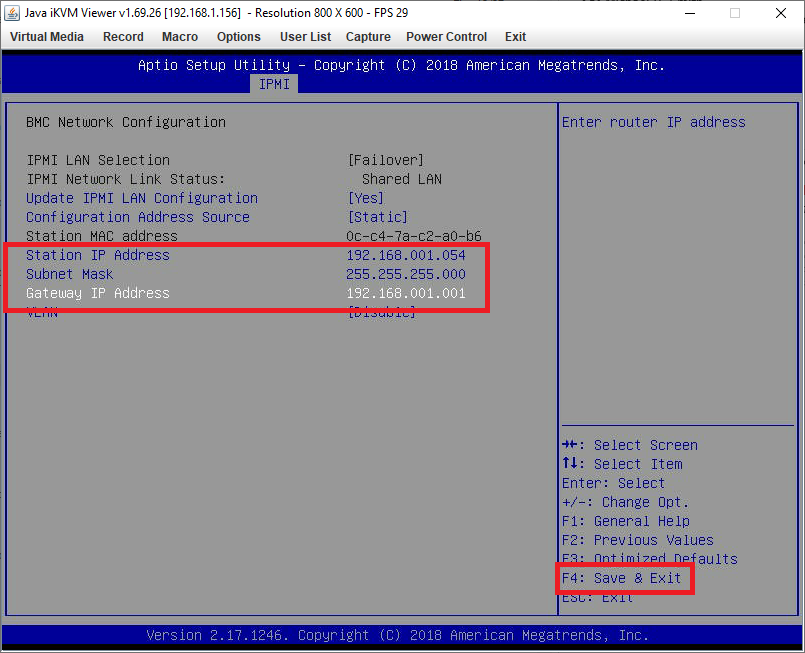Select the IPMI tab in BIOS
This screenshot has height=653, width=805.
274,85
